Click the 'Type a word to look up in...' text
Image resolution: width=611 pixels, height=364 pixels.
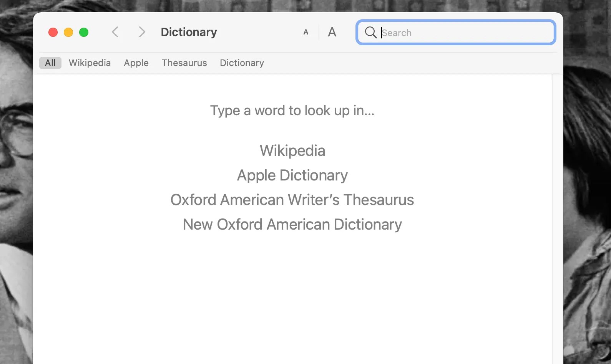pyautogui.click(x=292, y=111)
